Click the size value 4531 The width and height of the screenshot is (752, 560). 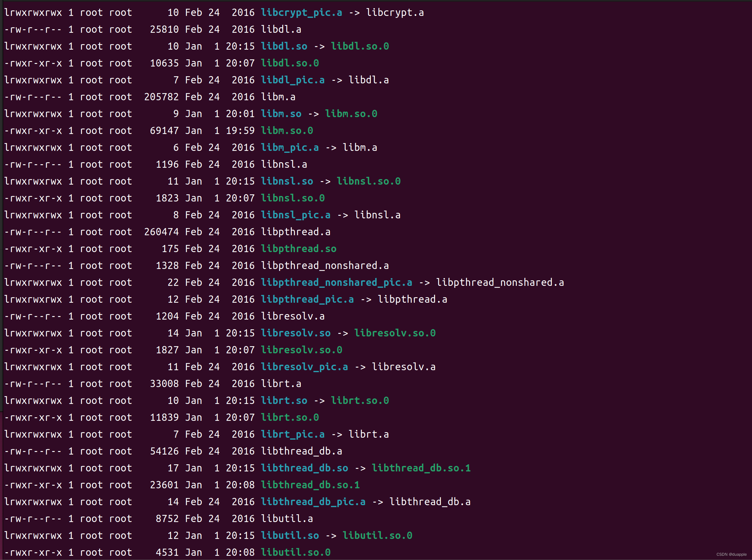pyautogui.click(x=167, y=553)
